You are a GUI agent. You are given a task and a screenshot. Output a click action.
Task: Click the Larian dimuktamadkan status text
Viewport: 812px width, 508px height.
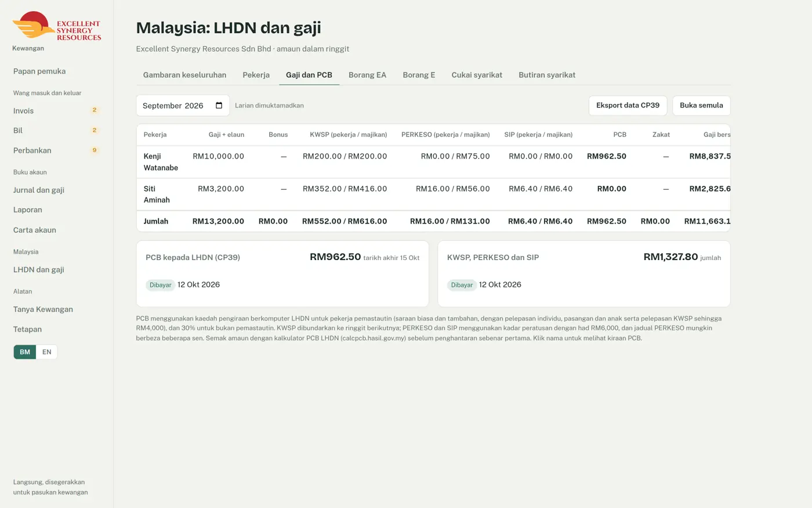(269, 106)
